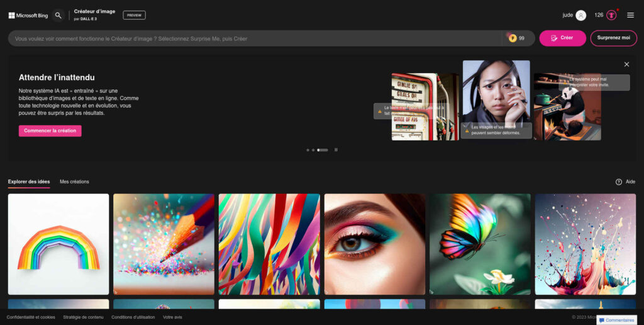The height and width of the screenshot is (325, 644).
Task: Open the colored pencil glitter thumbnail
Action: pyautogui.click(x=164, y=244)
